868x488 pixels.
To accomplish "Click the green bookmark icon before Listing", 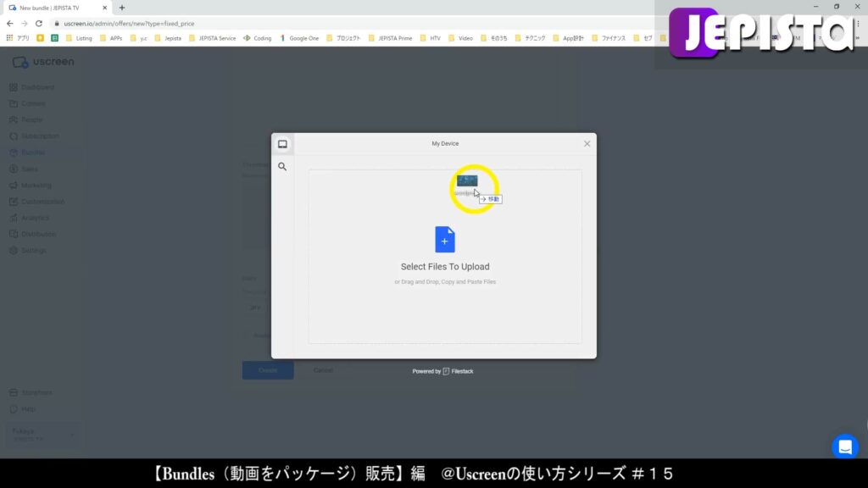I will pyautogui.click(x=55, y=38).
